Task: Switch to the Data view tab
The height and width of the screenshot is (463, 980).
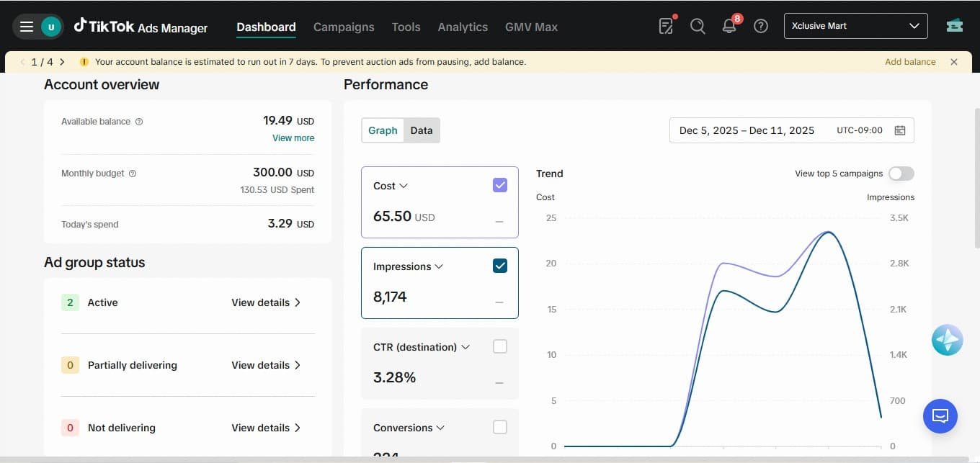Action: 422,130
